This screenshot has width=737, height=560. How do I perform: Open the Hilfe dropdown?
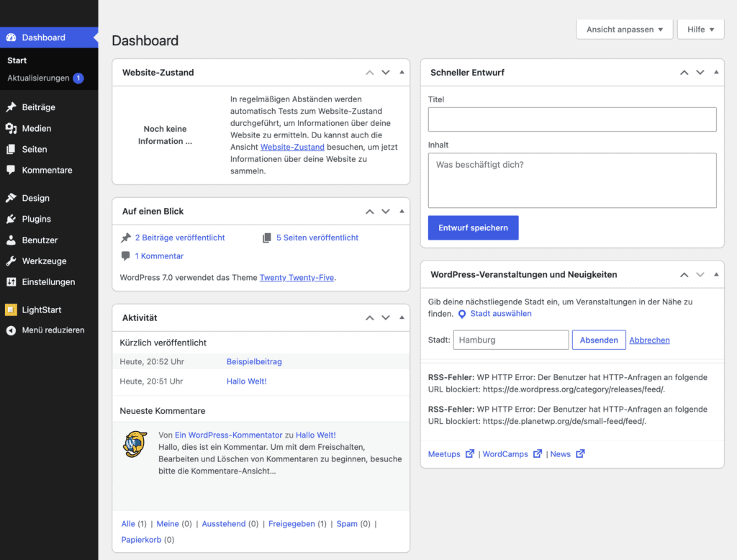701,30
